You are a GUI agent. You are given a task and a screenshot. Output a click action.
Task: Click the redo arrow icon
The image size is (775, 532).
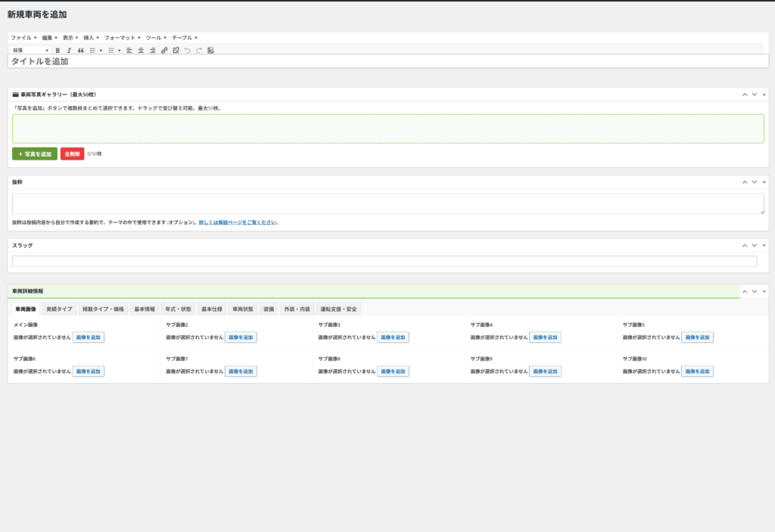pyautogui.click(x=199, y=51)
